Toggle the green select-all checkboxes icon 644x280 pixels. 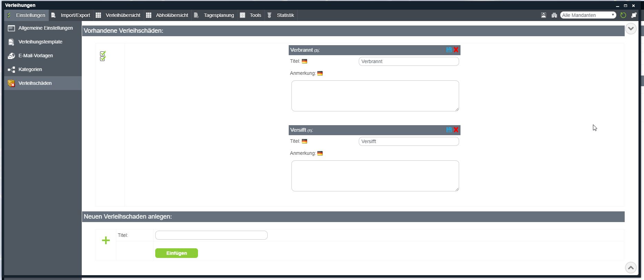[x=102, y=56]
